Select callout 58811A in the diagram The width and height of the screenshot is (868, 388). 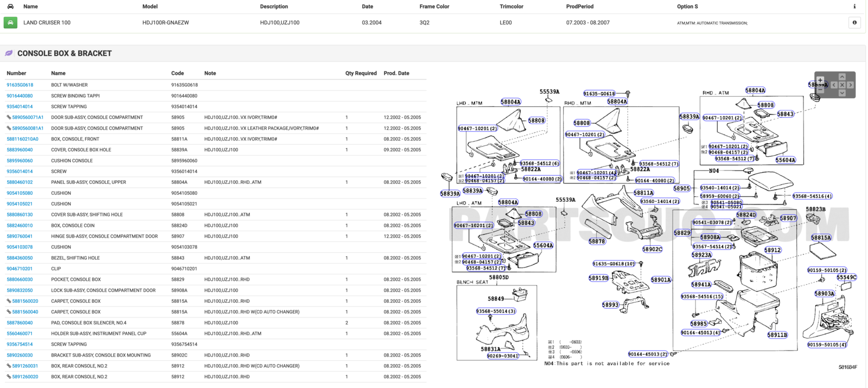pyautogui.click(x=643, y=193)
